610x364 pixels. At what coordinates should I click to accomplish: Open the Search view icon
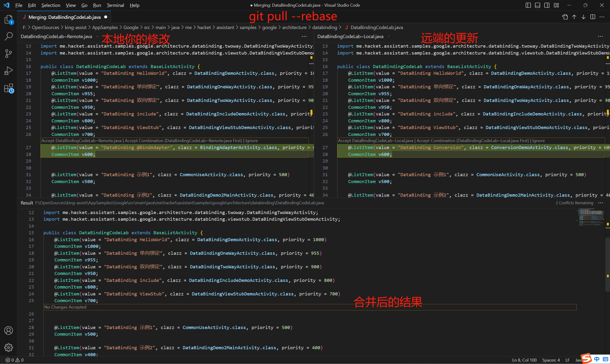click(x=8, y=36)
